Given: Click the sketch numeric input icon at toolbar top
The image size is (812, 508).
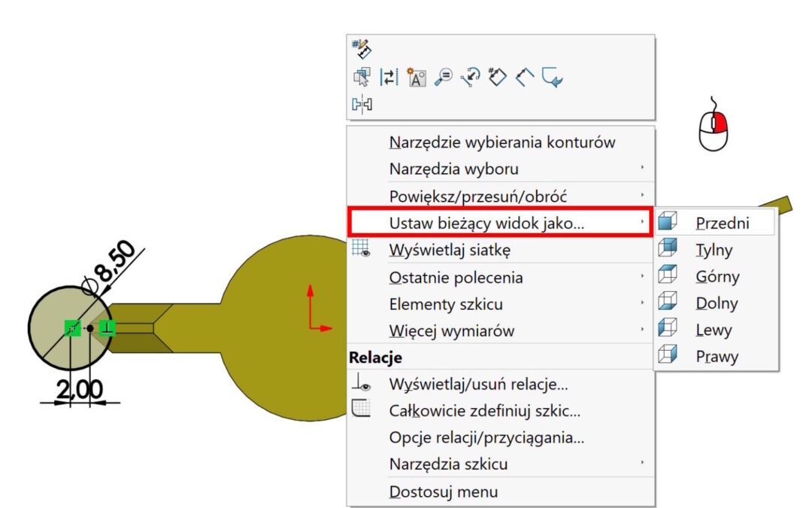Looking at the screenshot, I should (x=362, y=50).
